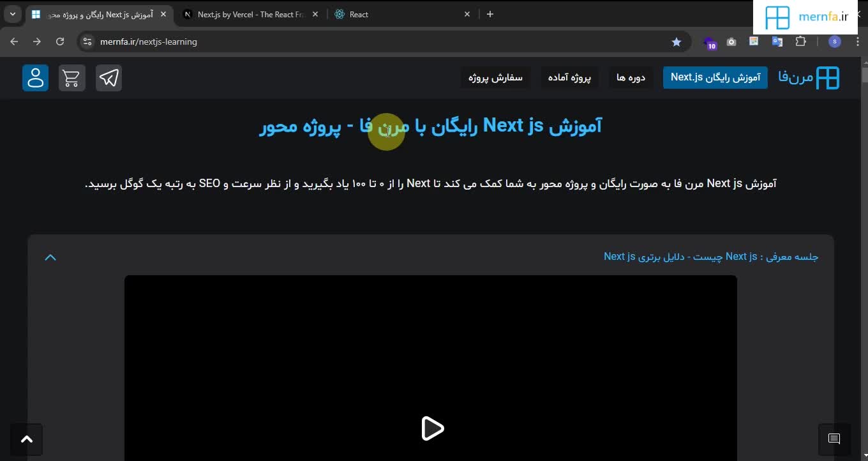The image size is (868, 461).
Task: Open site information icon in address bar
Action: coord(87,42)
